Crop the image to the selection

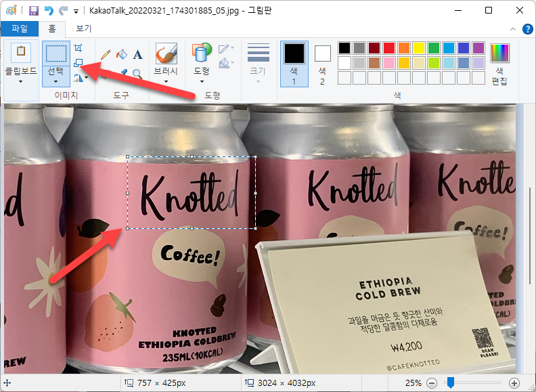pos(79,48)
